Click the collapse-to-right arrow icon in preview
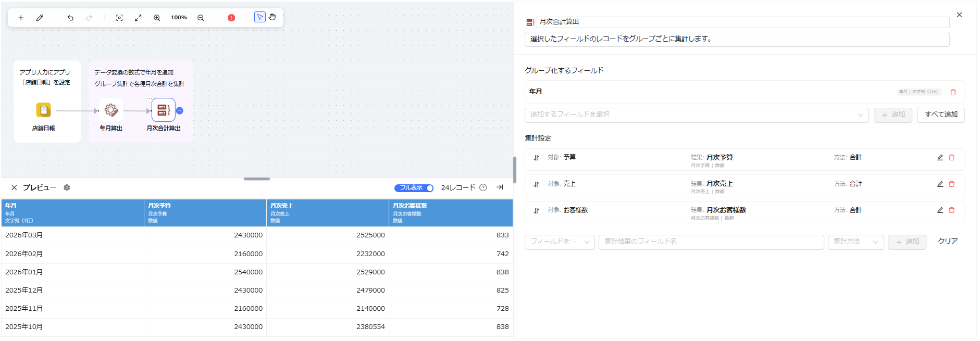This screenshot has width=980, height=341. click(x=500, y=187)
